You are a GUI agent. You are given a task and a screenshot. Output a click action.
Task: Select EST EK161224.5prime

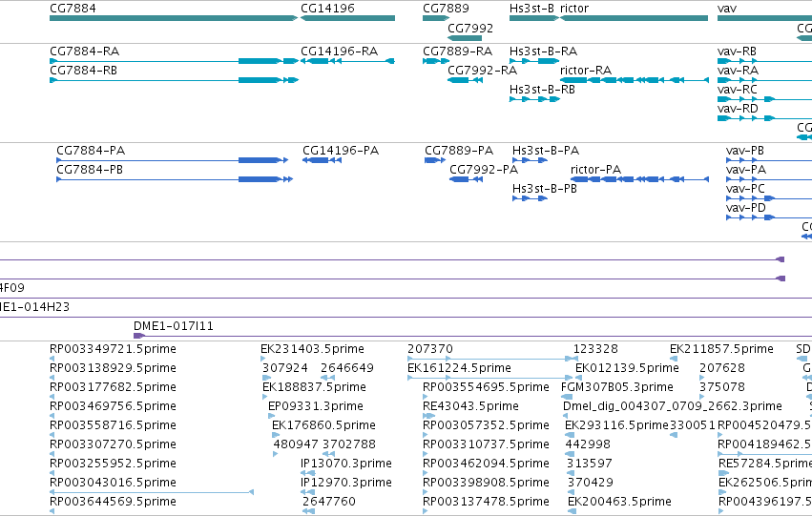tap(459, 368)
